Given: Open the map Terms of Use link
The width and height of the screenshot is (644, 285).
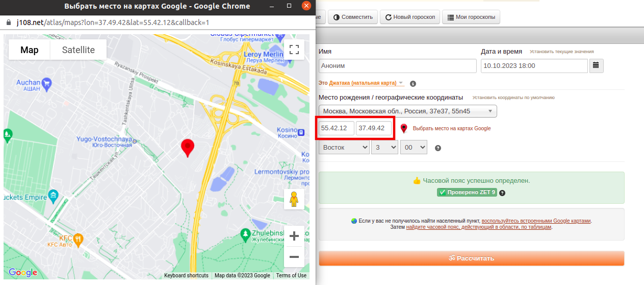Looking at the screenshot, I should tap(291, 275).
